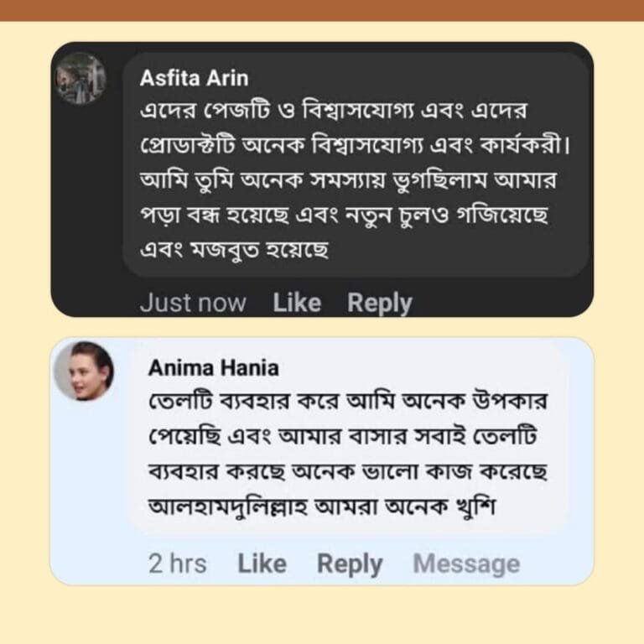Click the line "এবং মজবুত হয়েছে"
644x644 pixels.
[x=234, y=249]
